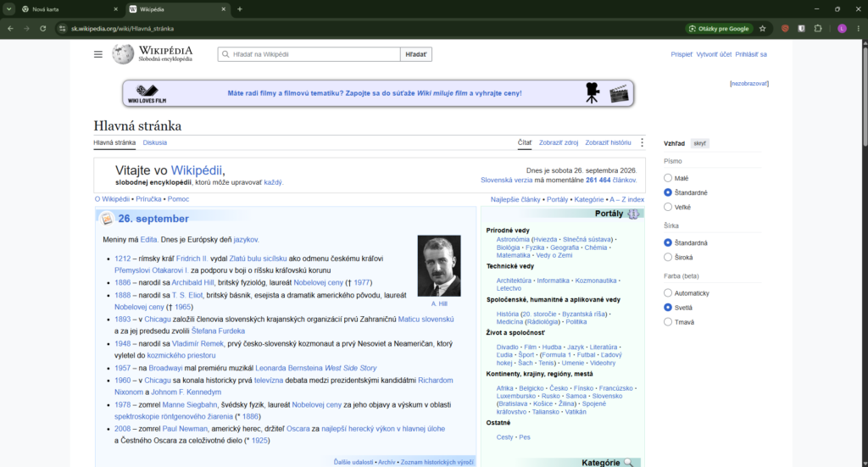Open the Zobraziť históriu tab

[x=608, y=142]
